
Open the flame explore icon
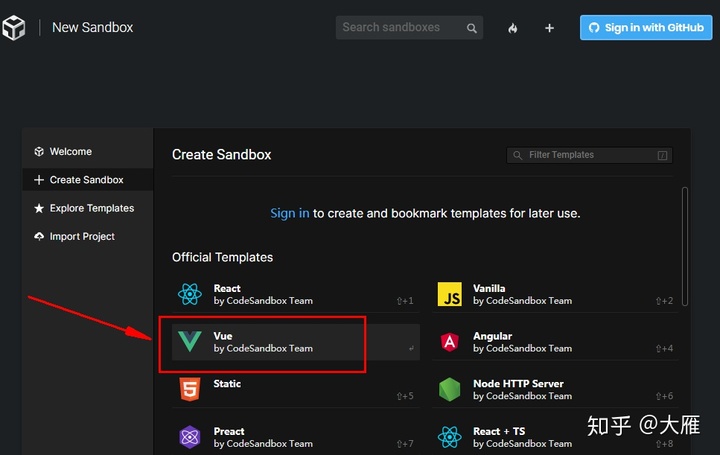click(512, 28)
